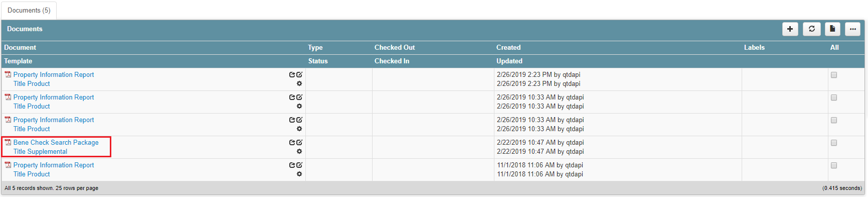Check the box for the 2:23 PM document
The height and width of the screenshot is (197, 868).
(x=834, y=75)
